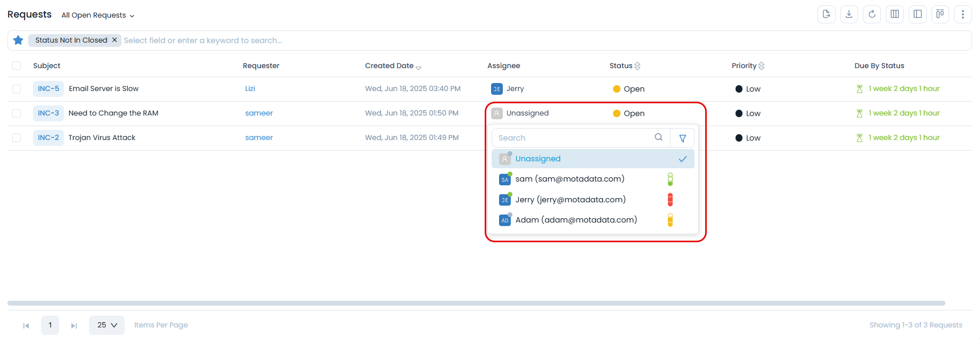Click the export requests icon
Image resolution: width=980 pixels, height=345 pixels.
point(827,14)
